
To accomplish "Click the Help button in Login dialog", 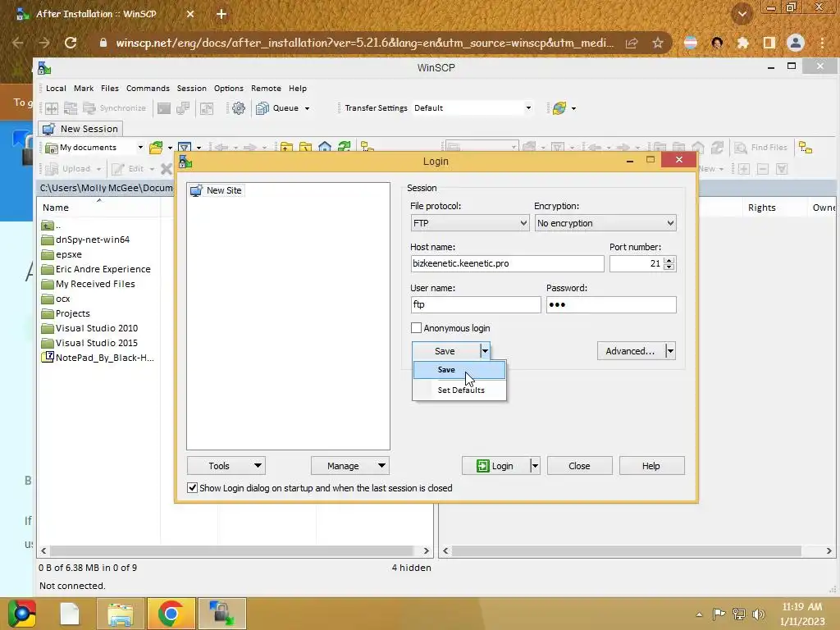I will pyautogui.click(x=651, y=466).
